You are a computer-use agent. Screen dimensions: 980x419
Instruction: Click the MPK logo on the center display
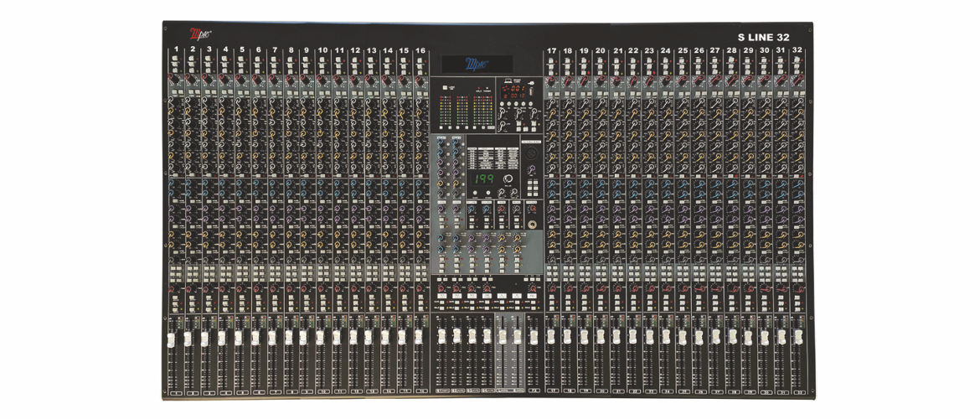click(477, 64)
